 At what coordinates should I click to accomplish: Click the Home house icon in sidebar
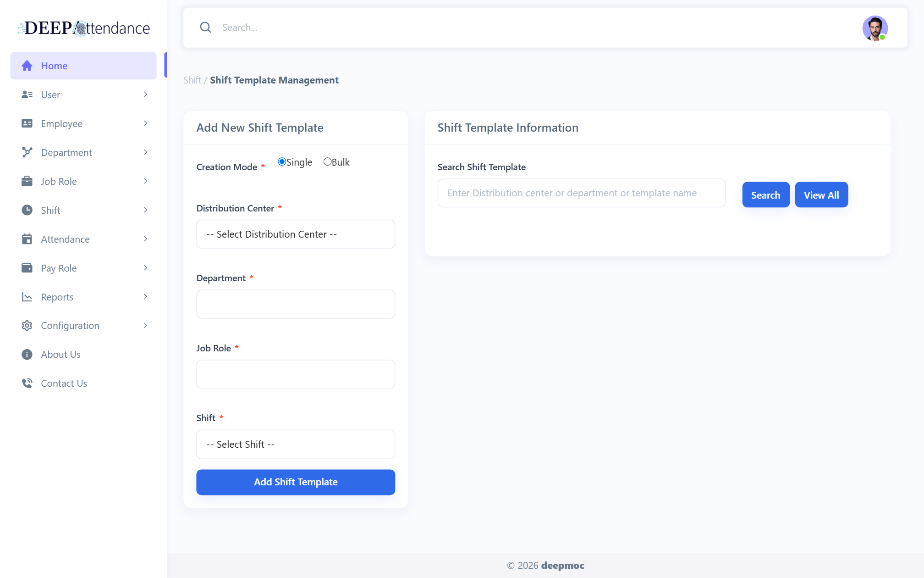click(27, 66)
